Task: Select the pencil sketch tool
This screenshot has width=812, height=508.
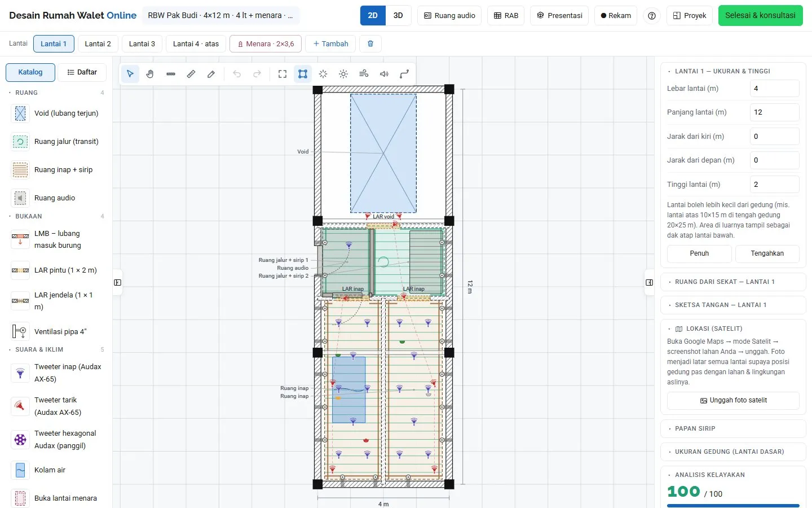Action: (x=211, y=74)
